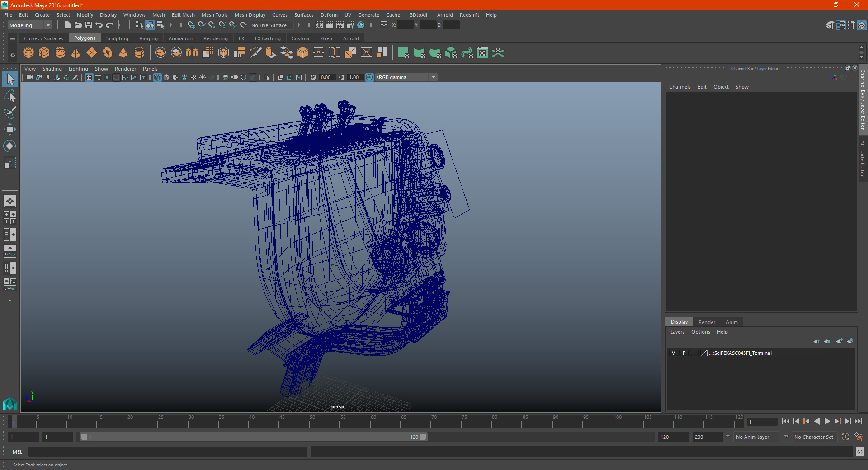Click play forwards button
The width and height of the screenshot is (868, 470).
click(827, 421)
